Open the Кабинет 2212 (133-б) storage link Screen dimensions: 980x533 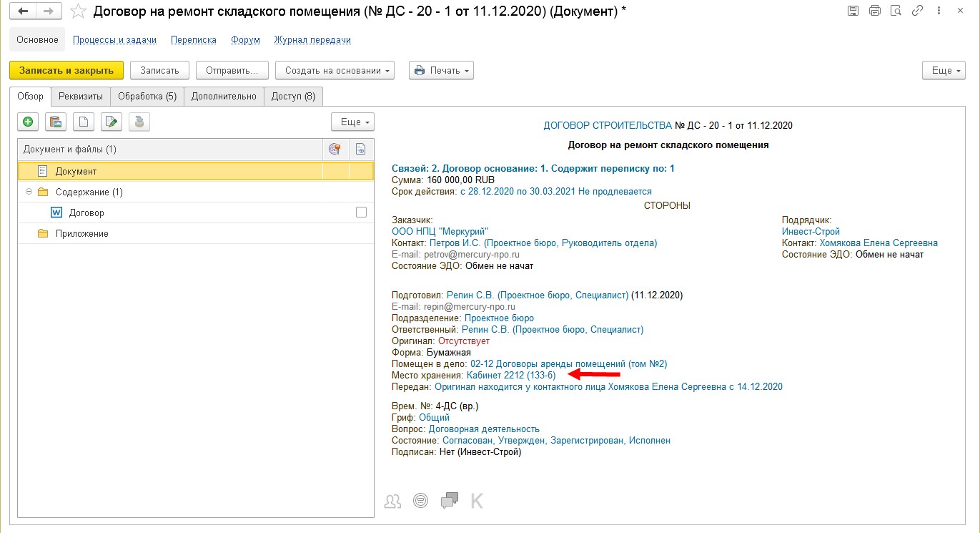(511, 375)
